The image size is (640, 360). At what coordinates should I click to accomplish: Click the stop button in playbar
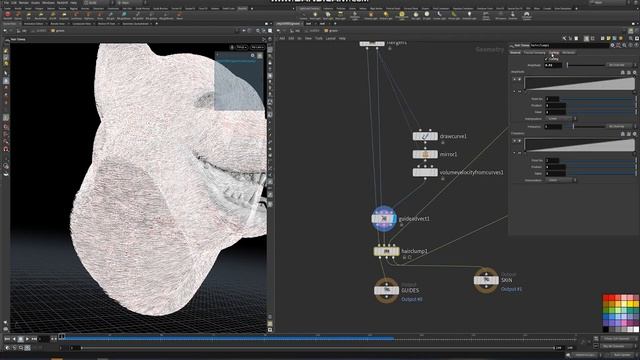coord(21,339)
